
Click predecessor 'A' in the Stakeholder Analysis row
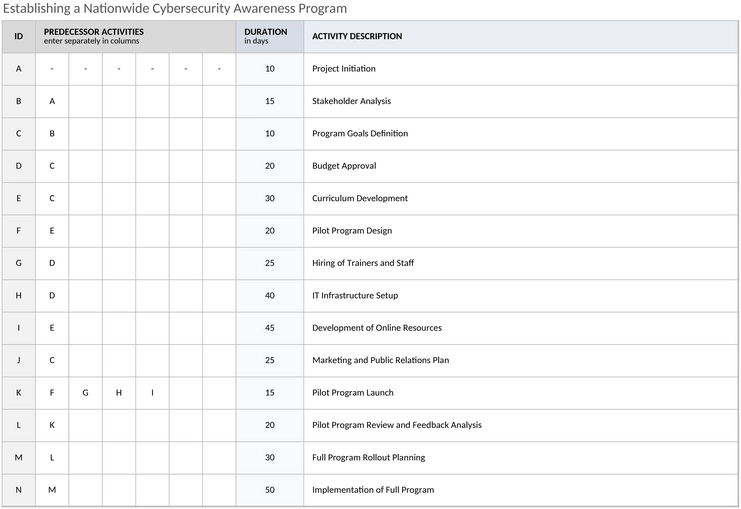click(52, 101)
